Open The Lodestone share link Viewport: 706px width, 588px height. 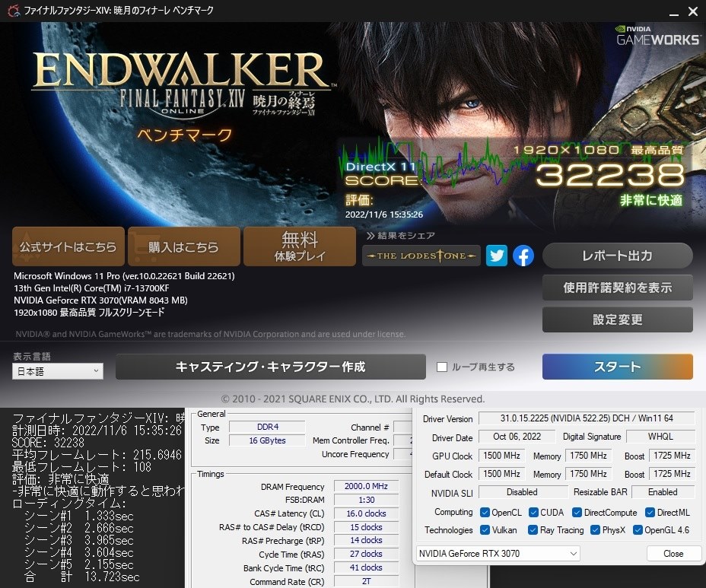pyautogui.click(x=421, y=256)
